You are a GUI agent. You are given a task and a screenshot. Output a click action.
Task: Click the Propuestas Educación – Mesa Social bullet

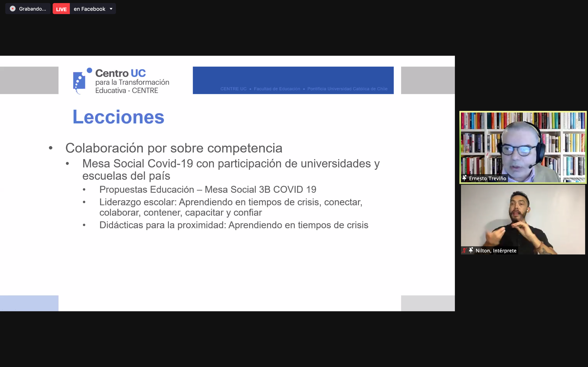(208, 190)
